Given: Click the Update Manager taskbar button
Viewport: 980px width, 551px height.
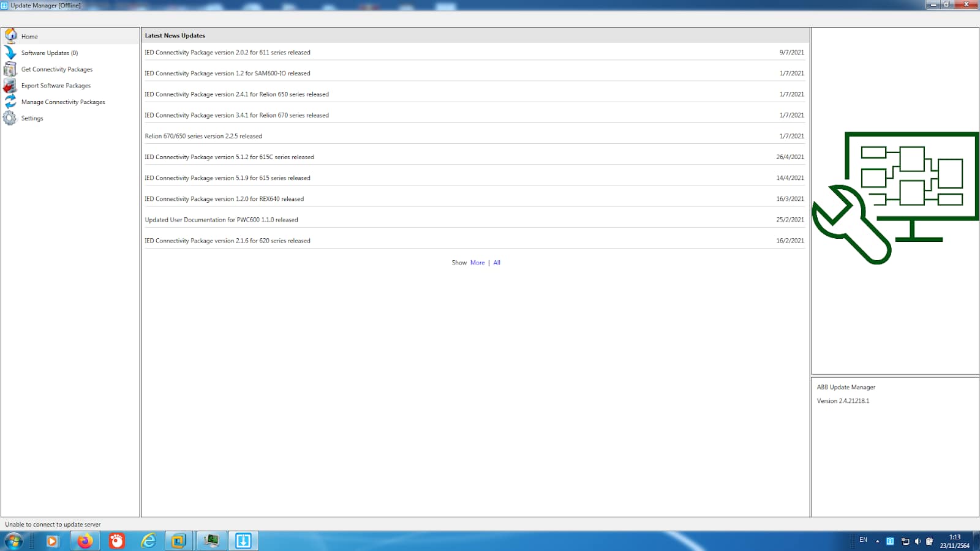Looking at the screenshot, I should click(243, 541).
